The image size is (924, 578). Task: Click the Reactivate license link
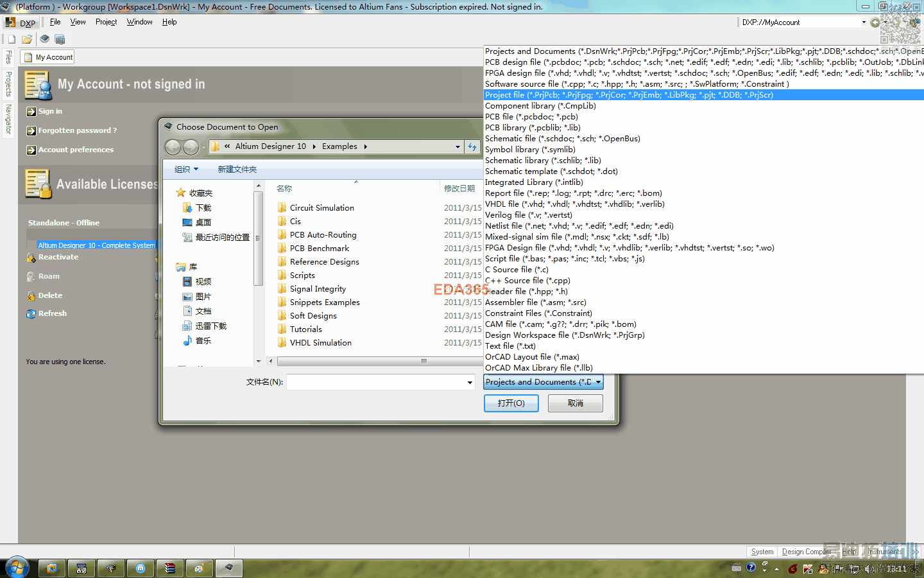58,257
